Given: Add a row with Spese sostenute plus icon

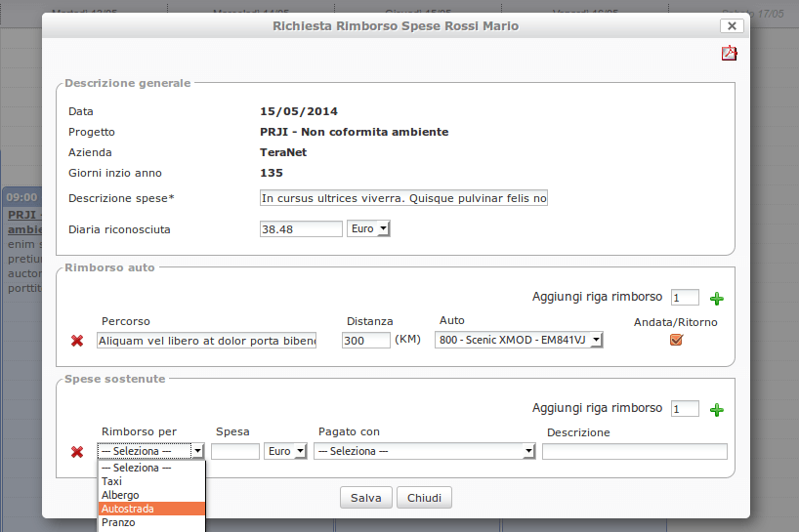Looking at the screenshot, I should pos(717,410).
